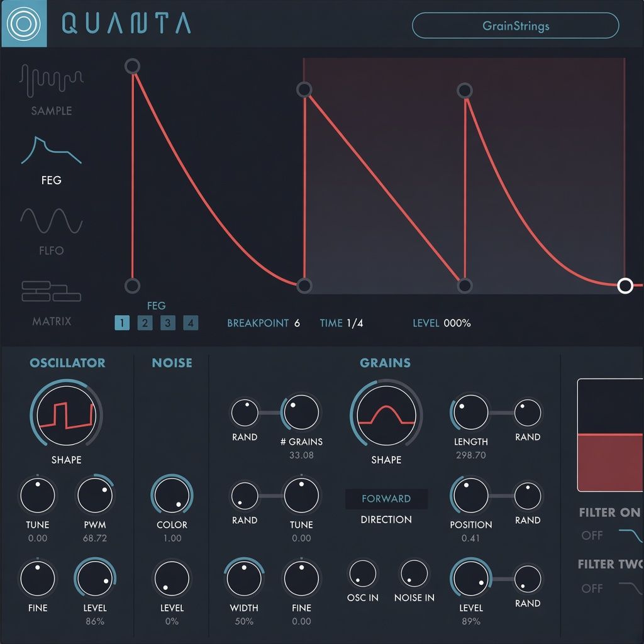644x644 pixels.
Task: Select the FEG envelope page icon
Action: click(52, 151)
